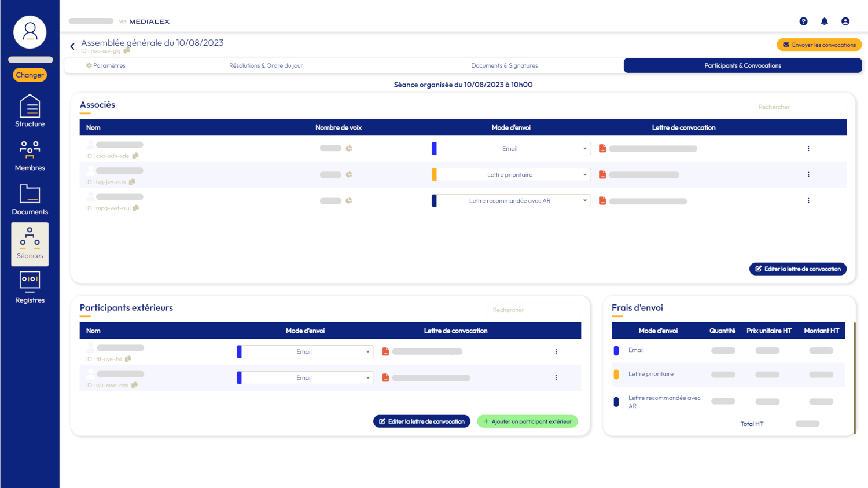Open the Lettre recommandée avec AR dropdown
868x488 pixels.
coord(510,200)
